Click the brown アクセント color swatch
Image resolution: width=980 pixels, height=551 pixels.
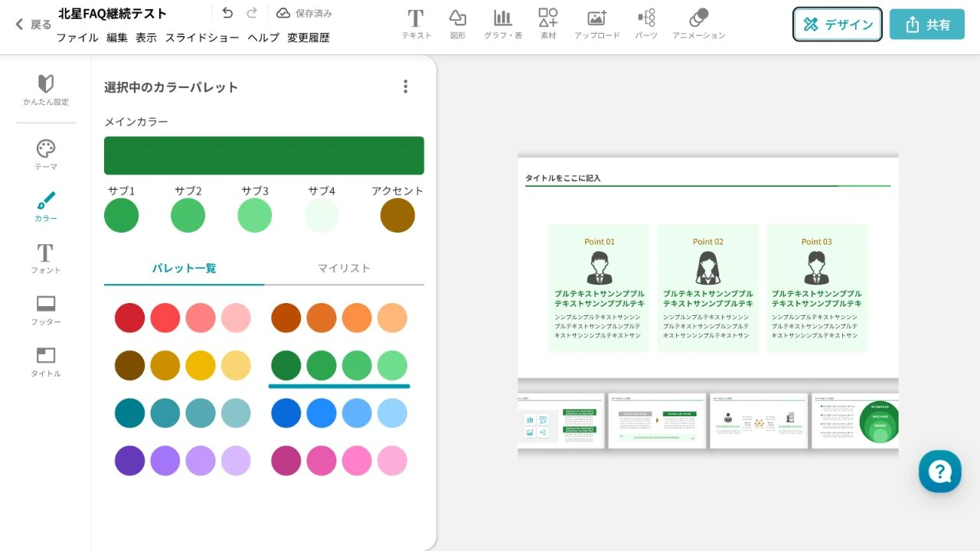(x=397, y=215)
